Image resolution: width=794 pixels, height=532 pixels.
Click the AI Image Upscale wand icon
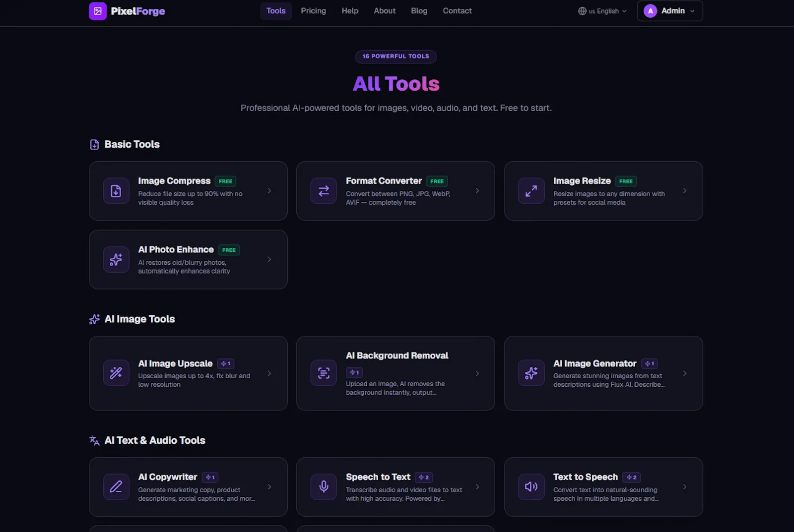116,373
